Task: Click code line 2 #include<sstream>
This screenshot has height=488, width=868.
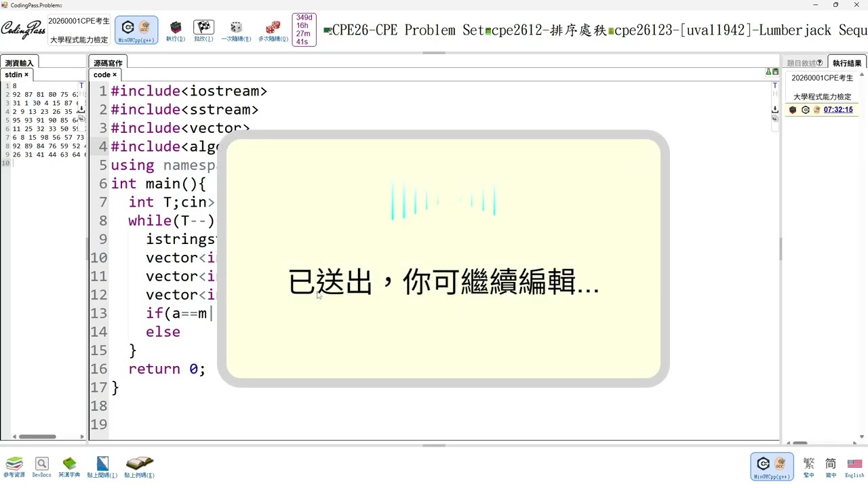Action: [184, 109]
